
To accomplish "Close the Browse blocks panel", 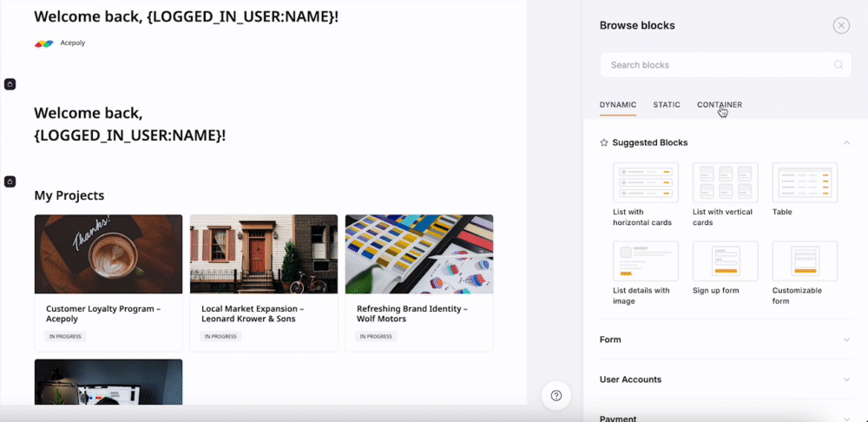I will pos(841,25).
